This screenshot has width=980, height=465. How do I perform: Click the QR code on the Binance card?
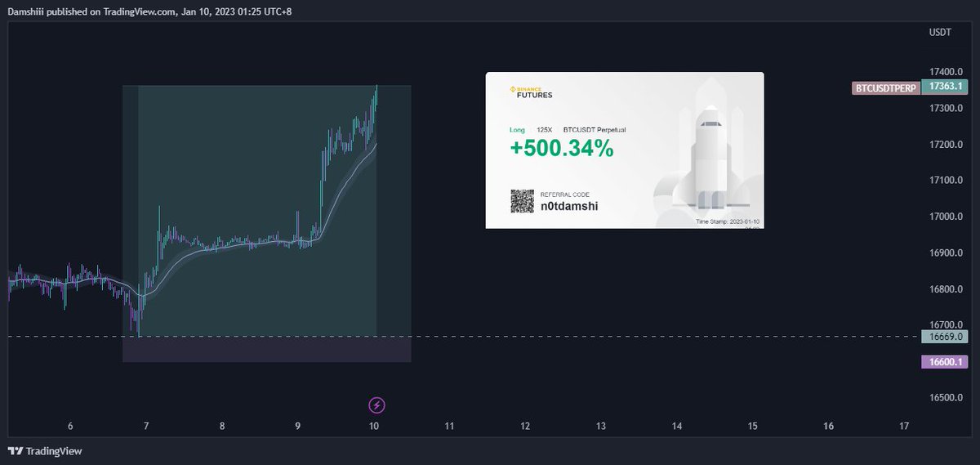[x=523, y=201]
